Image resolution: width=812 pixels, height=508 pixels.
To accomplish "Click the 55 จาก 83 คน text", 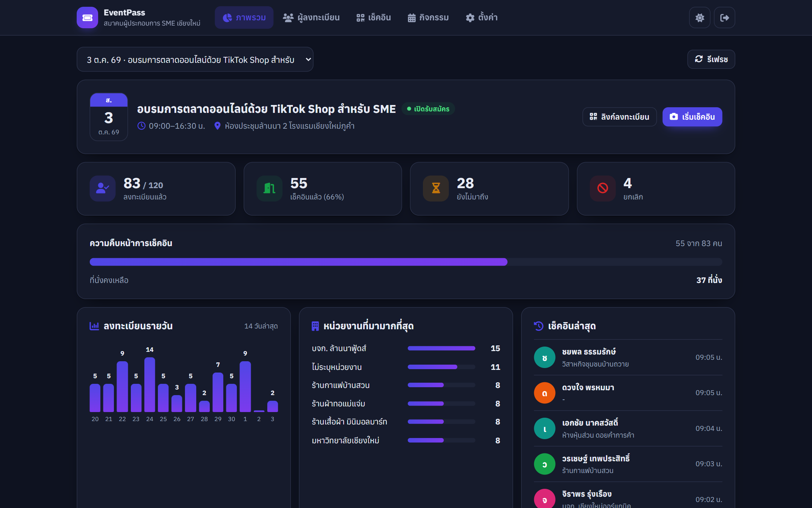I will point(699,243).
